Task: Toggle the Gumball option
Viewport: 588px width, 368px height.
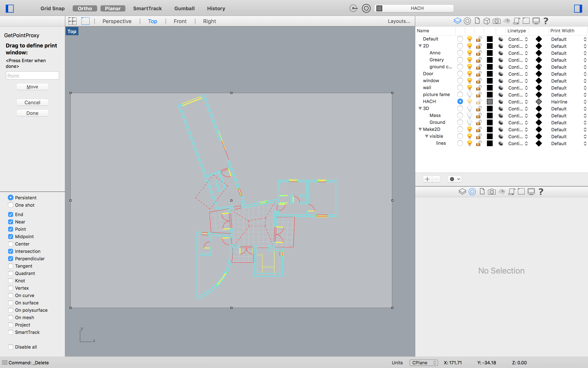Action: click(x=184, y=9)
